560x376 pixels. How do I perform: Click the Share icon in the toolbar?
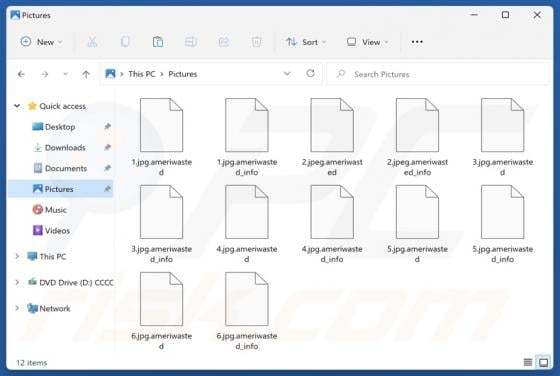point(224,42)
